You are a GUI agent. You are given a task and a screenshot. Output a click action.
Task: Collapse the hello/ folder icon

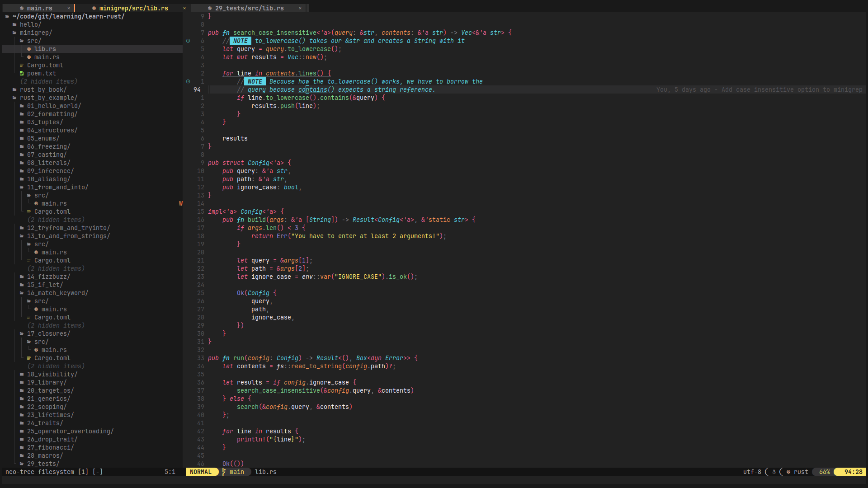pos(14,24)
